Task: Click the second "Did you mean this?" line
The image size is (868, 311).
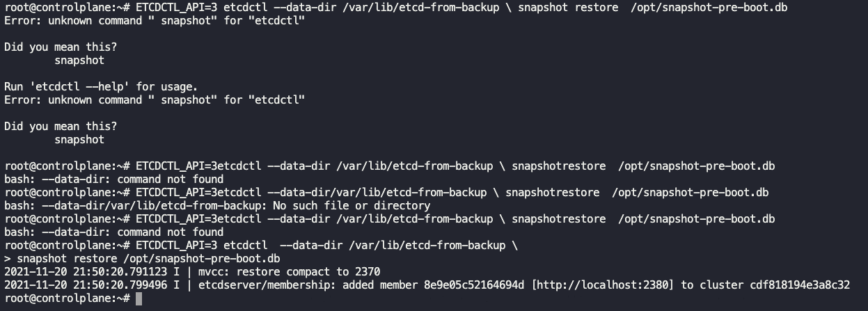Action: pos(61,126)
